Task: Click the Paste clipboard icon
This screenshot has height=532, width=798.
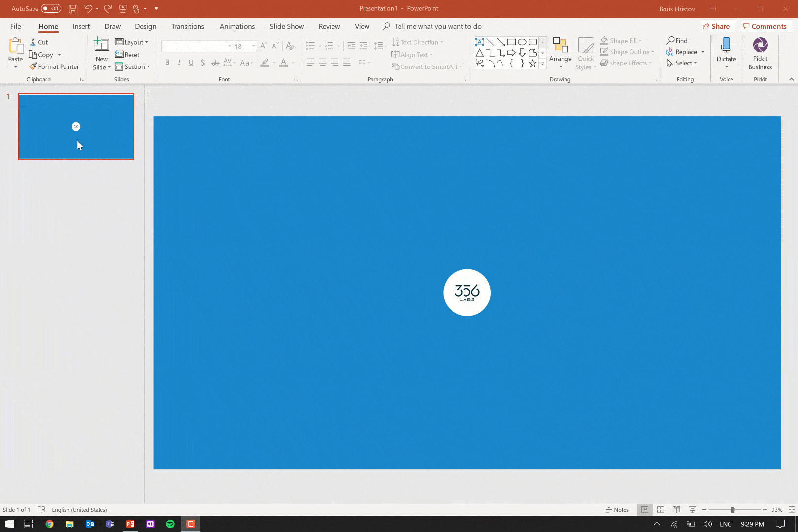Action: (16, 46)
